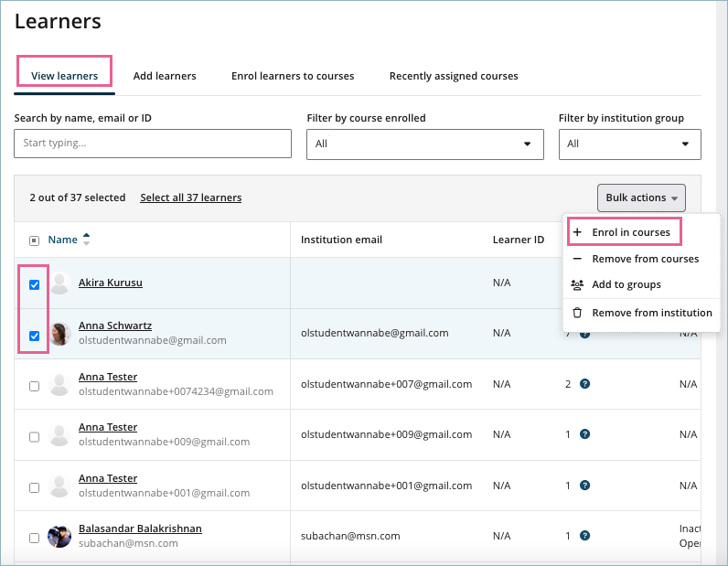
Task: Click the trash icon for Remove from institution
Action: click(577, 313)
